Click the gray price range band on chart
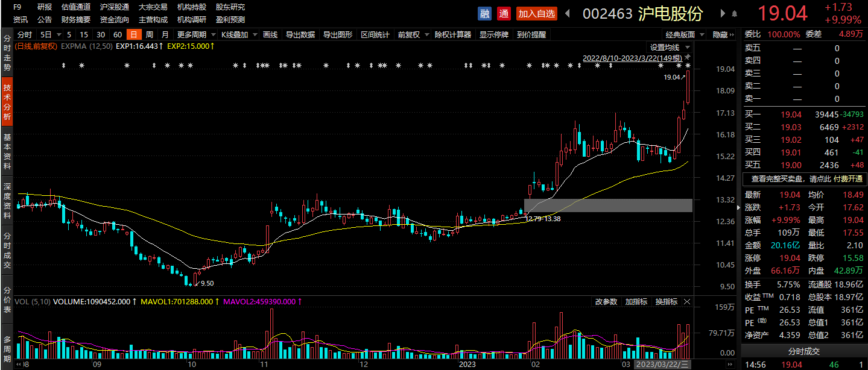The width and height of the screenshot is (868, 370). pyautogui.click(x=608, y=205)
